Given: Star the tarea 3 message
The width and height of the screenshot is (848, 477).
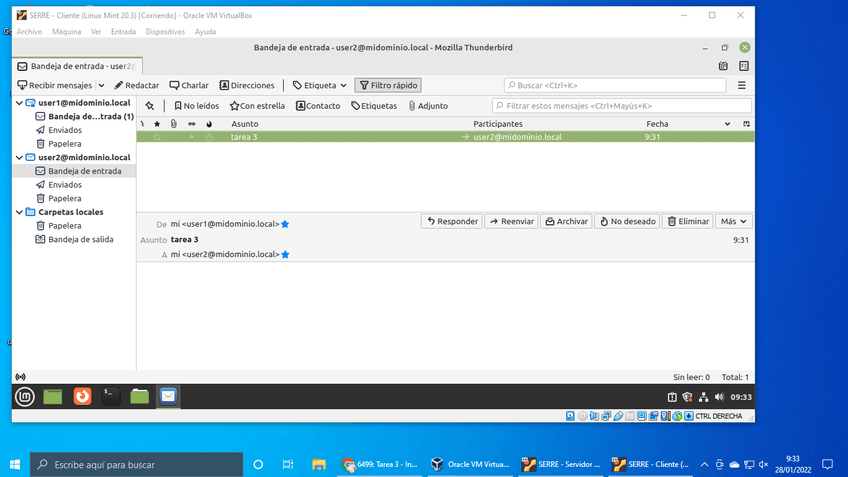Looking at the screenshot, I should [x=157, y=137].
